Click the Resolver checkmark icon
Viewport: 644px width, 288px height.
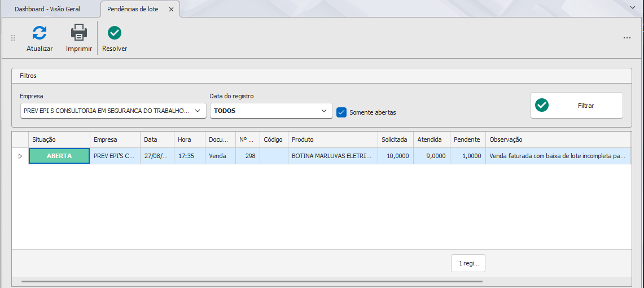pyautogui.click(x=115, y=33)
